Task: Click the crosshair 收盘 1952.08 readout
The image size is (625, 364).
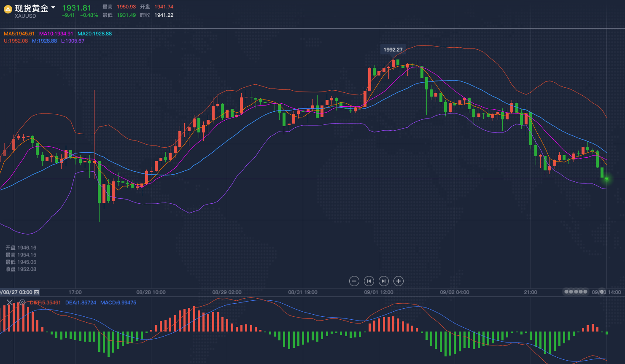Action: click(x=21, y=269)
